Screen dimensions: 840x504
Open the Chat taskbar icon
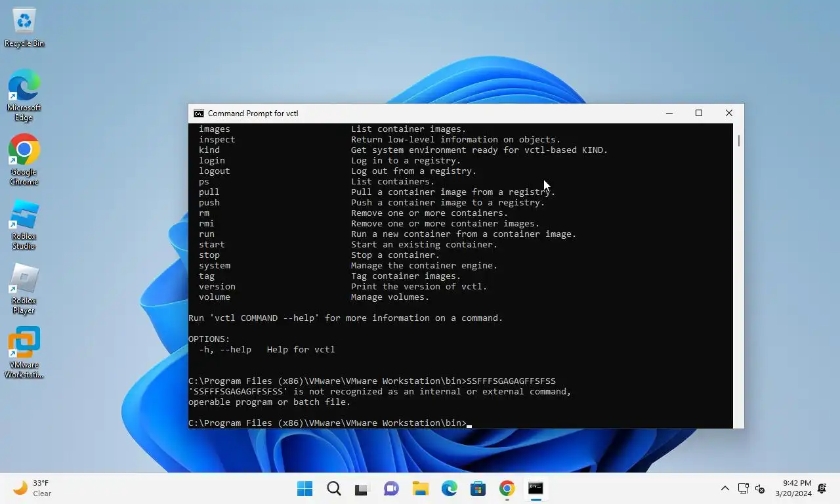pyautogui.click(x=391, y=488)
